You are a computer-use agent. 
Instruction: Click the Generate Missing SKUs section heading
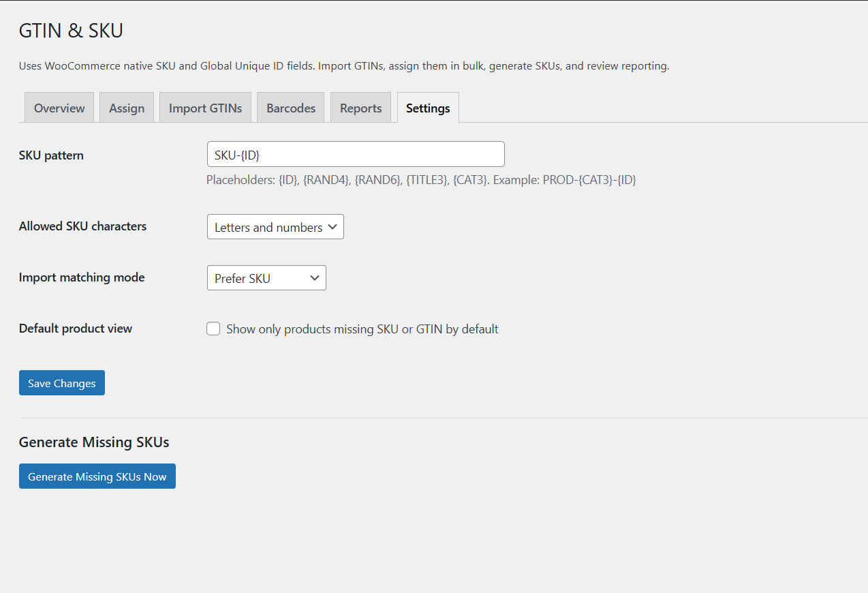tap(93, 442)
